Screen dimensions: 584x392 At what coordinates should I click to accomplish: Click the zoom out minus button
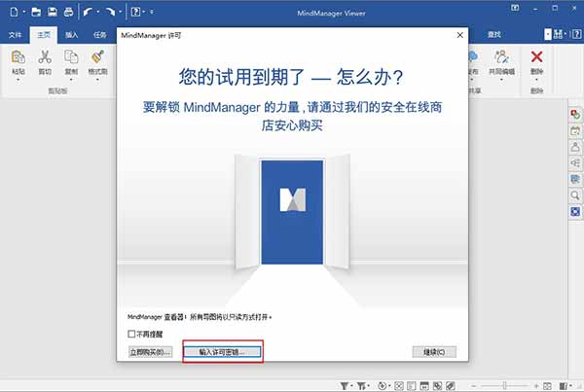(474, 386)
